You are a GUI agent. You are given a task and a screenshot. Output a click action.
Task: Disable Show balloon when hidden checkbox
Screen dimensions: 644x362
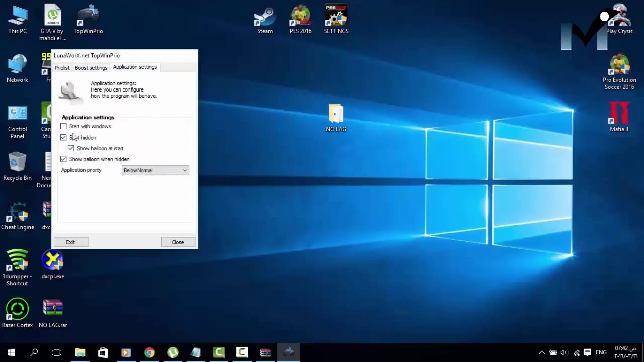tap(63, 159)
